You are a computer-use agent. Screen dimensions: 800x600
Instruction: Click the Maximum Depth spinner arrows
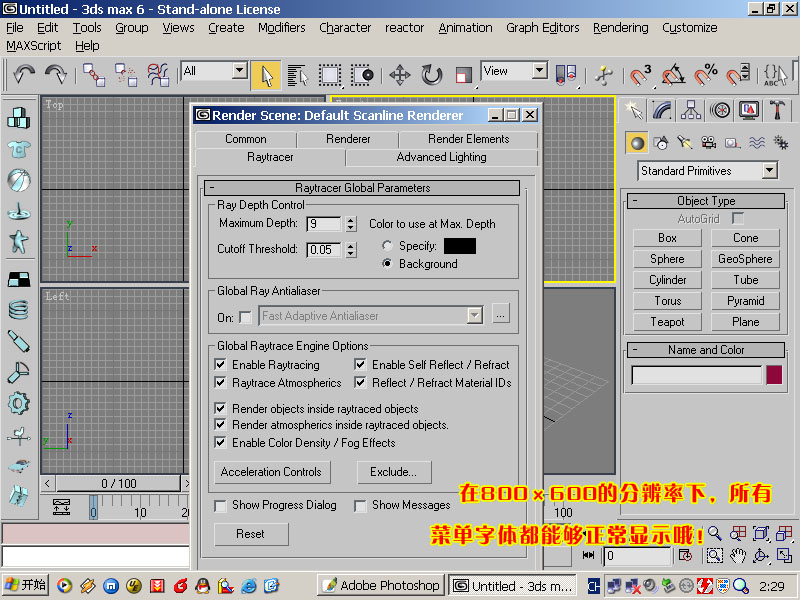pyautogui.click(x=351, y=223)
